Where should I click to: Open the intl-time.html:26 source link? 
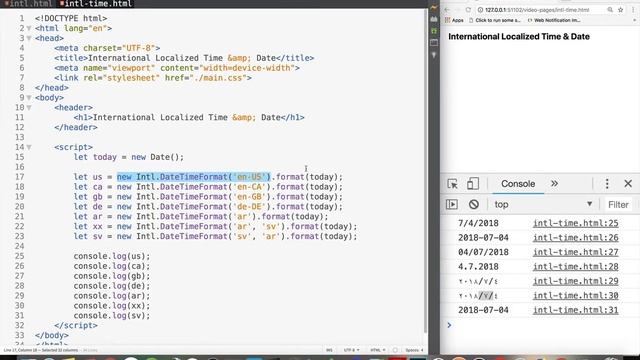576,238
